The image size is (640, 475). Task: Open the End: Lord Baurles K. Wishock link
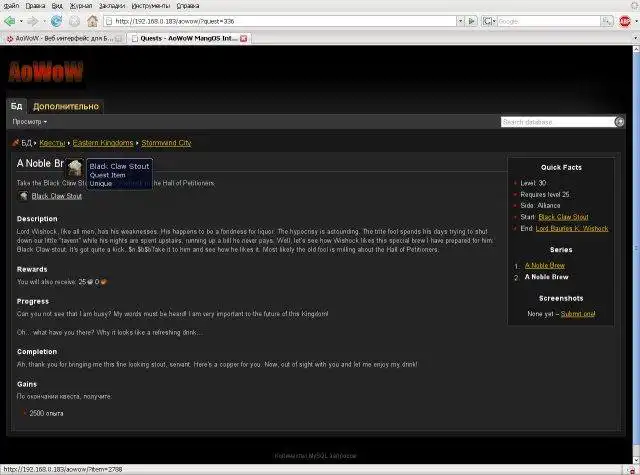572,229
